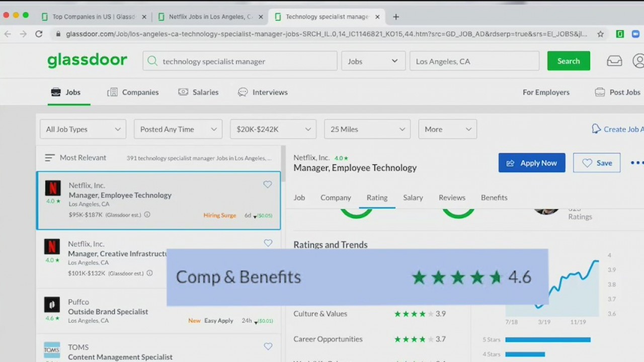The width and height of the screenshot is (644, 362).
Task: Click the Salaries money icon
Action: tap(183, 92)
